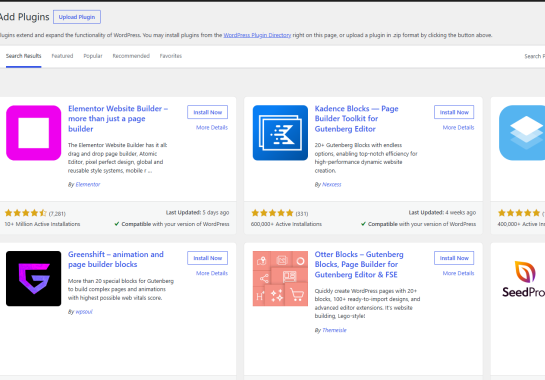Click the Add Plugins page heading
The height and width of the screenshot is (380, 545).
point(25,17)
